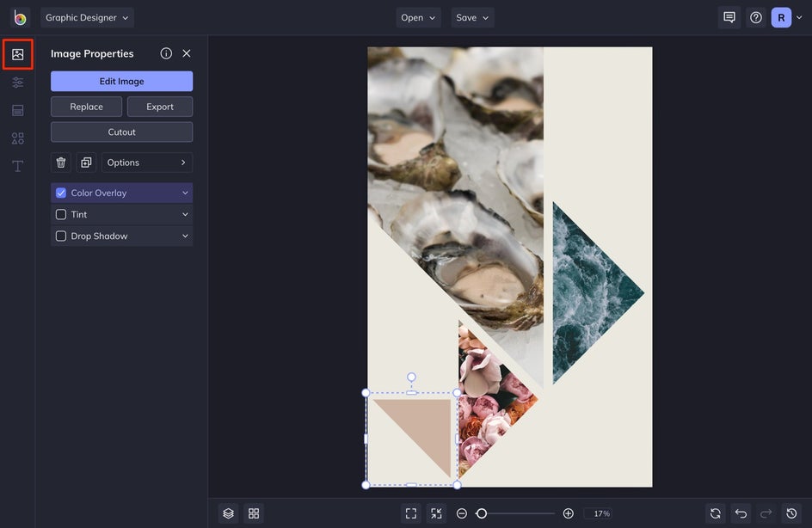812x528 pixels.
Task: Click the reset rotate icon in bottom bar
Action: click(x=715, y=513)
